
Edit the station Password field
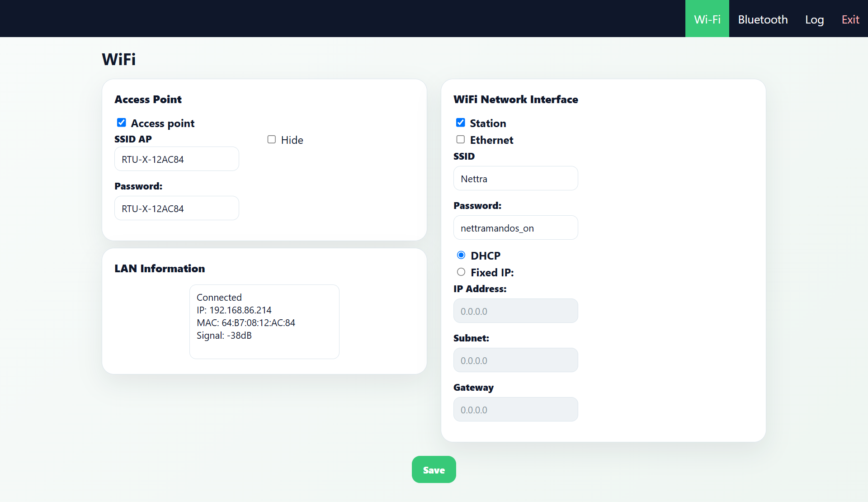[x=516, y=227]
